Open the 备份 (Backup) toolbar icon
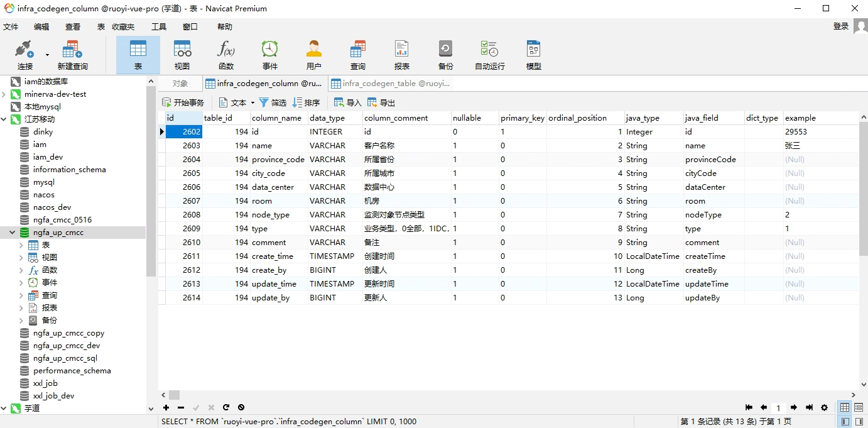Image resolution: width=868 pixels, height=428 pixels. [x=445, y=55]
